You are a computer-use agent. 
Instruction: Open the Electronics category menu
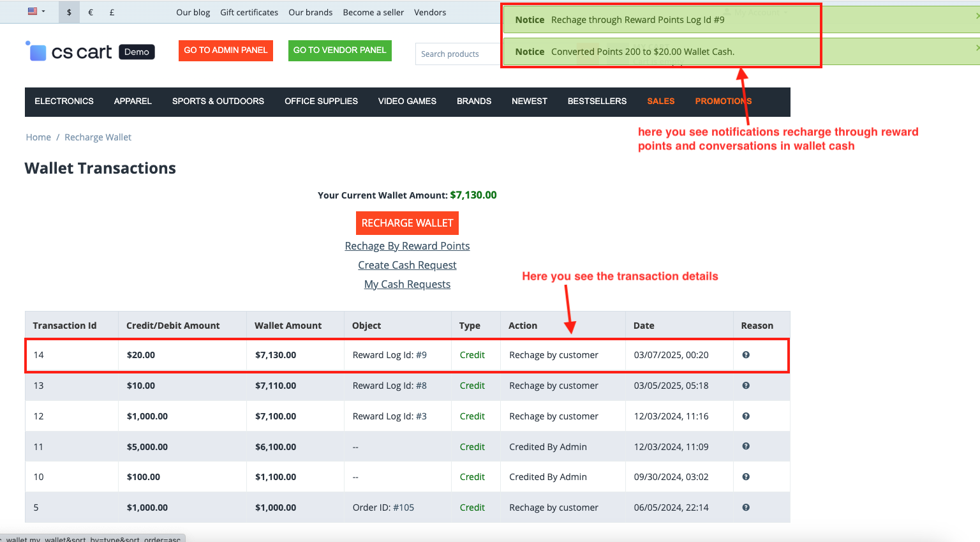point(64,102)
